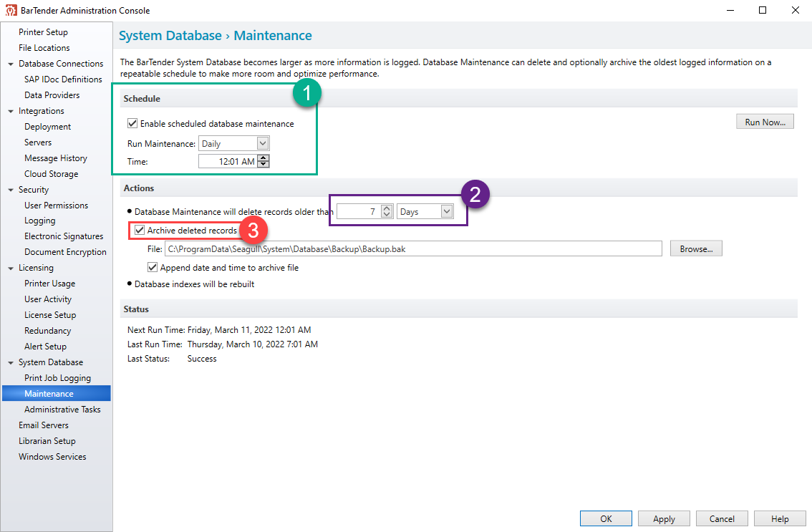This screenshot has width=812, height=532.
Task: Collapse the Security tree node
Action: (x=10, y=190)
